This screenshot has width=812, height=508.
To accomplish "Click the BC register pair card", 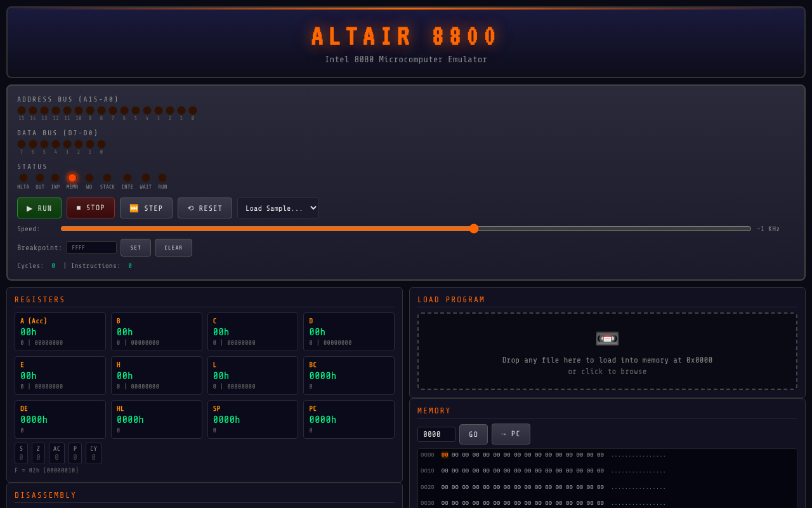I will coord(349,375).
